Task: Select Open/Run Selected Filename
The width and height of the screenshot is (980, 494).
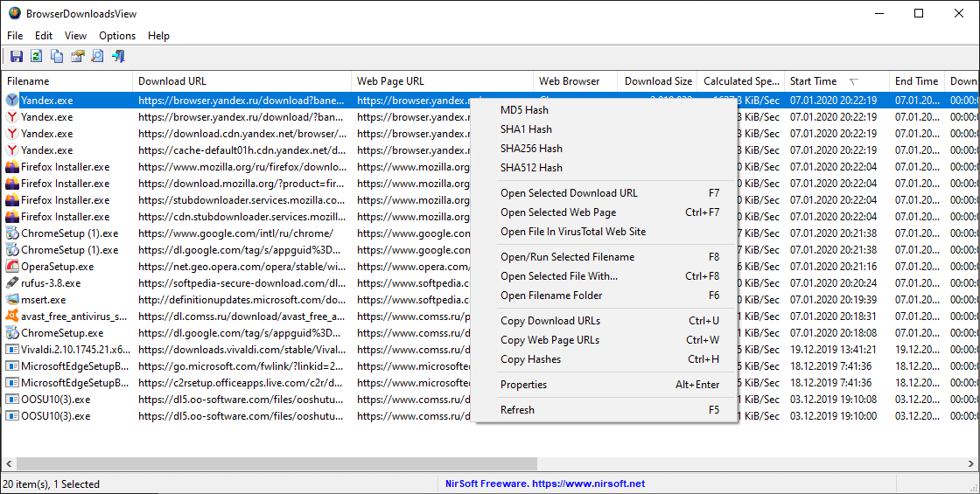Action: [605, 257]
